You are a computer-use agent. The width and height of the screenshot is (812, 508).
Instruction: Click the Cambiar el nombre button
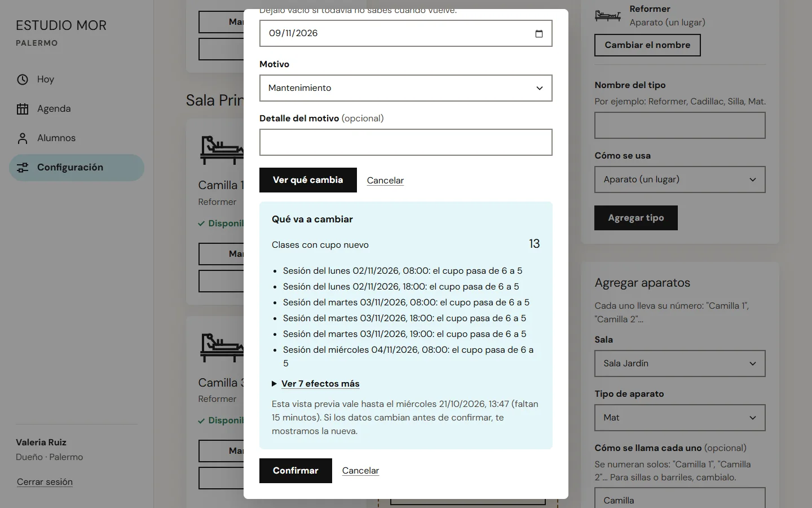click(x=647, y=45)
